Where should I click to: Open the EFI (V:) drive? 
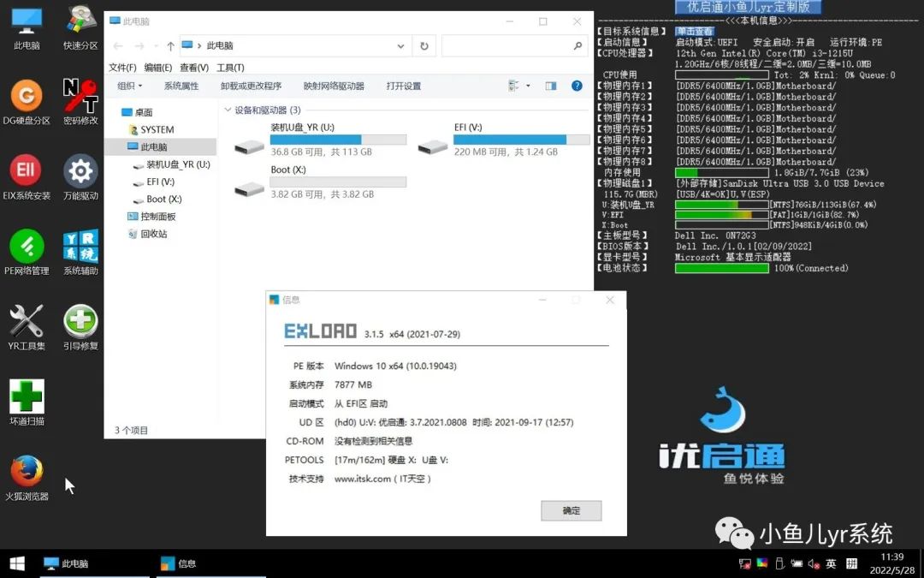(x=504, y=140)
